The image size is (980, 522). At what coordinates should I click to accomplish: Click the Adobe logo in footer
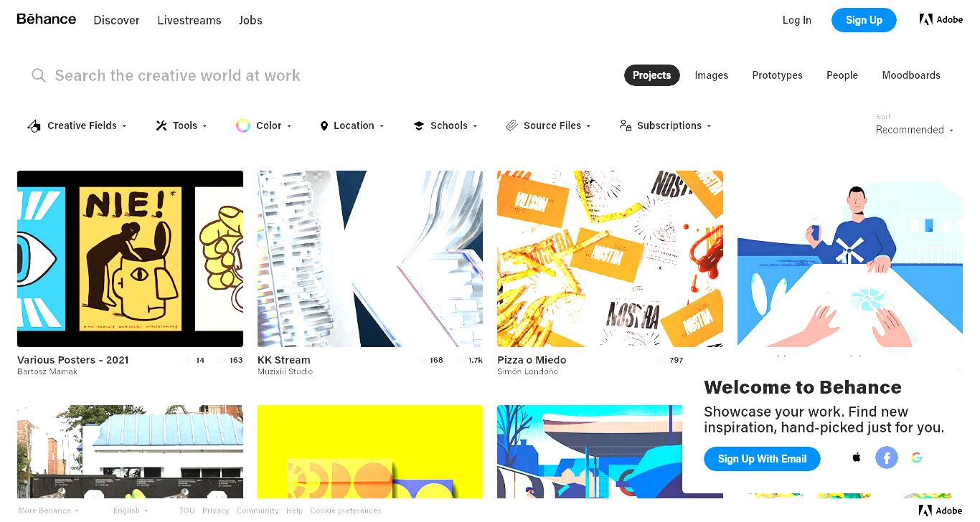coord(941,511)
